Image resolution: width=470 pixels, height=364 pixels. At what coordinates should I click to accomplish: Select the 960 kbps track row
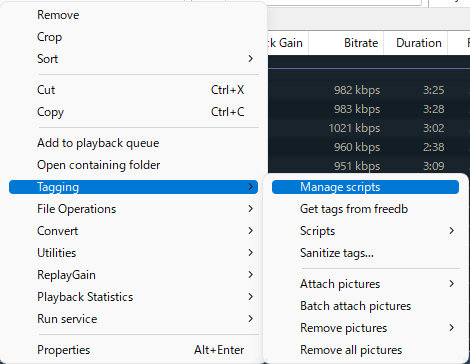pyautogui.click(x=369, y=147)
